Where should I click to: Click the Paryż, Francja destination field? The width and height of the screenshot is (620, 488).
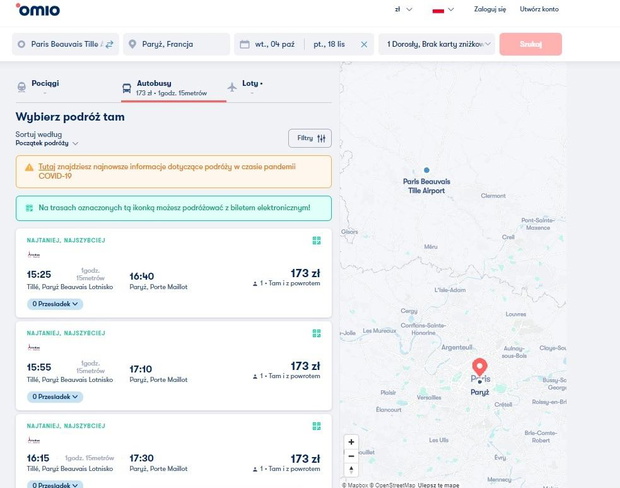(x=176, y=44)
